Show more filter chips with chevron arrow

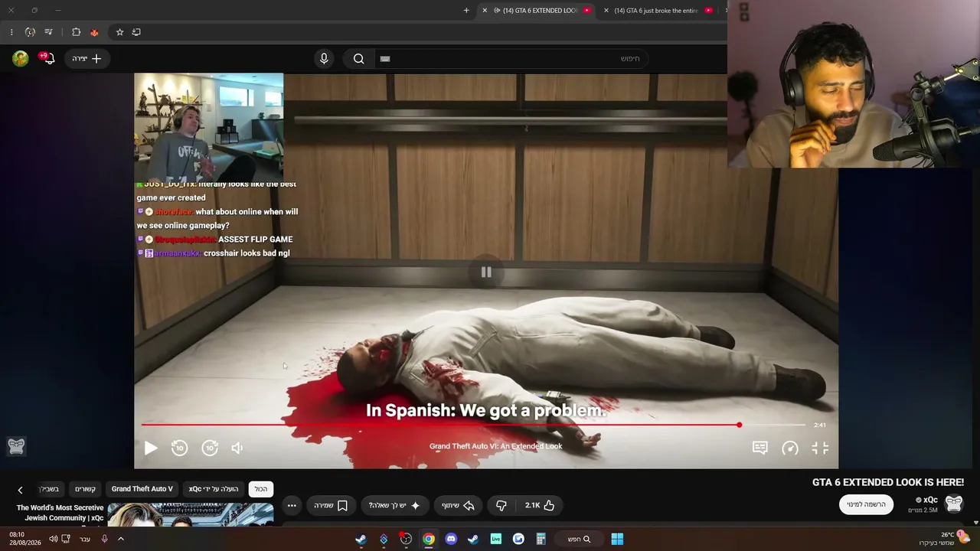coord(20,490)
